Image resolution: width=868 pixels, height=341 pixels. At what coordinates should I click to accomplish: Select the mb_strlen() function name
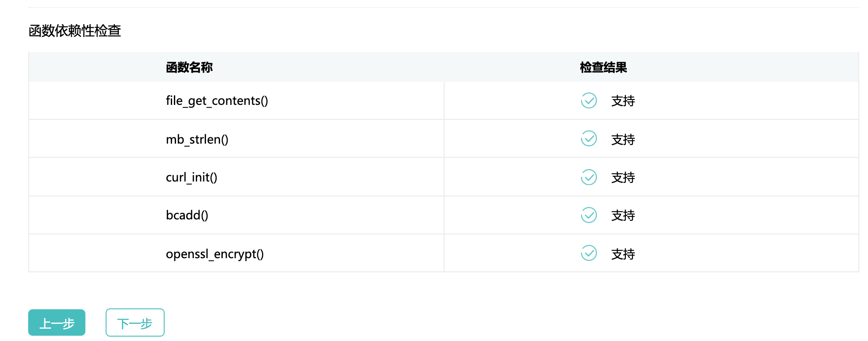(197, 139)
